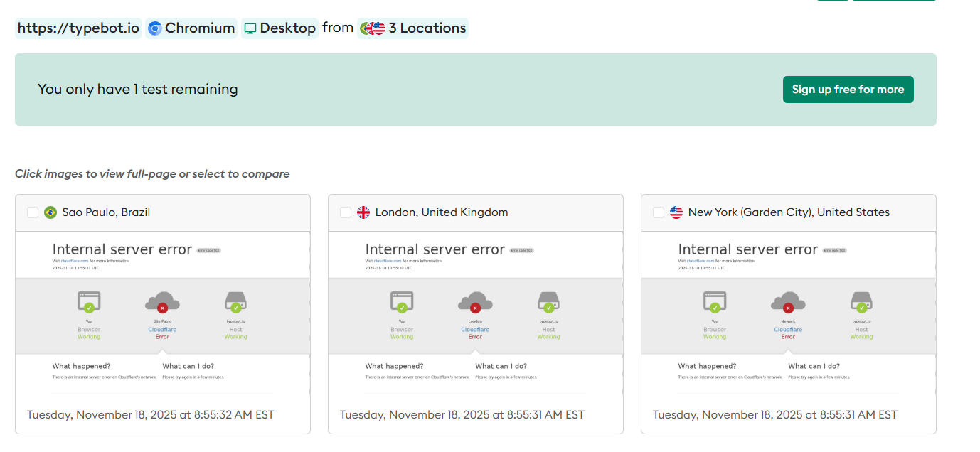View the London screenshot full-page
Screen dimensions: 980x452
[x=475, y=313]
